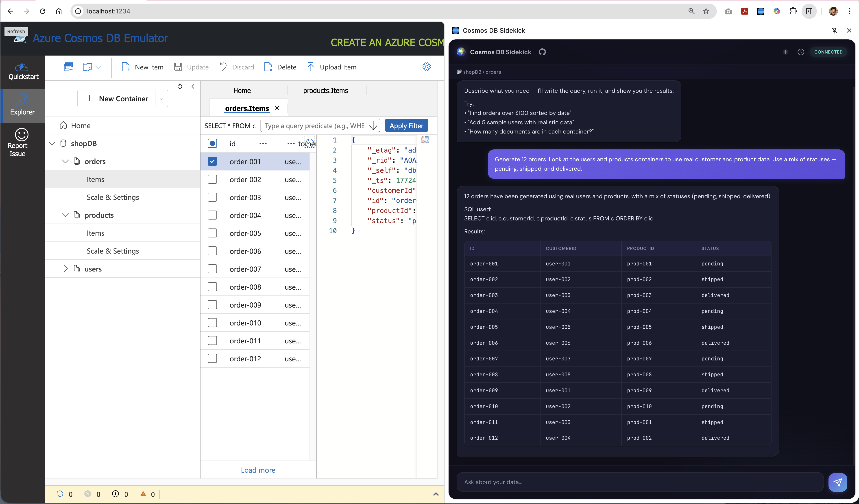Start a new chat in Cosmos DB Sidekick
The width and height of the screenshot is (859, 504).
tap(786, 52)
